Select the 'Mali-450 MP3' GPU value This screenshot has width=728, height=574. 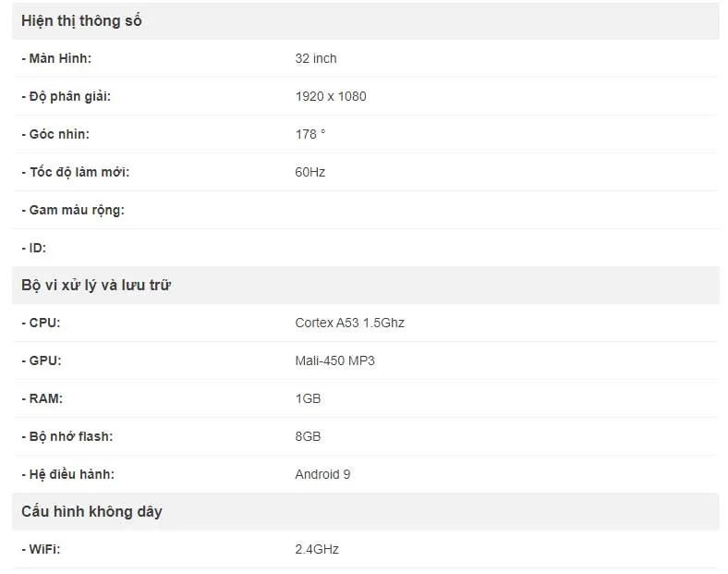coord(334,360)
